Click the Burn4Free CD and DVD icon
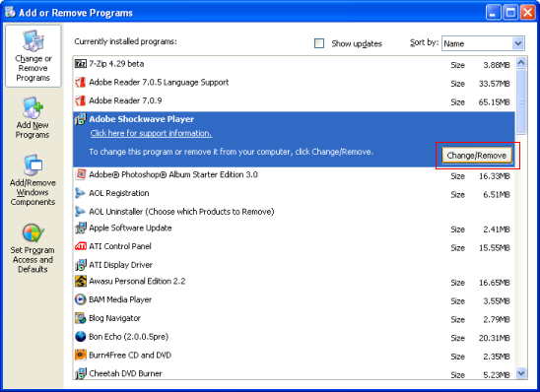 (x=80, y=355)
